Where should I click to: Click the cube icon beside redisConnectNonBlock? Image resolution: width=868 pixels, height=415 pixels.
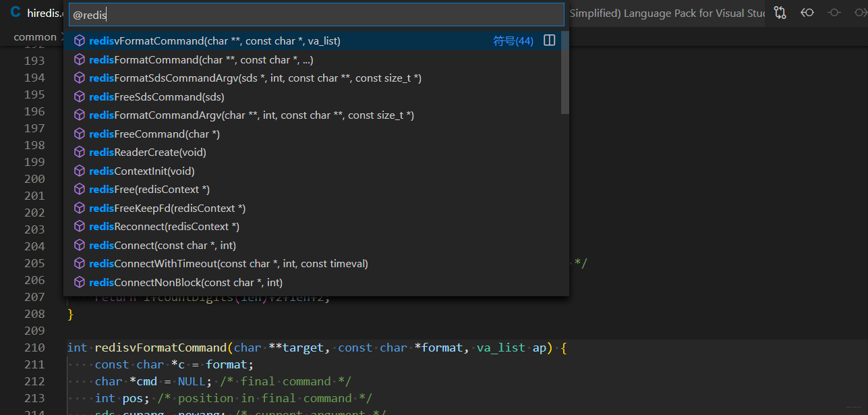(80, 282)
